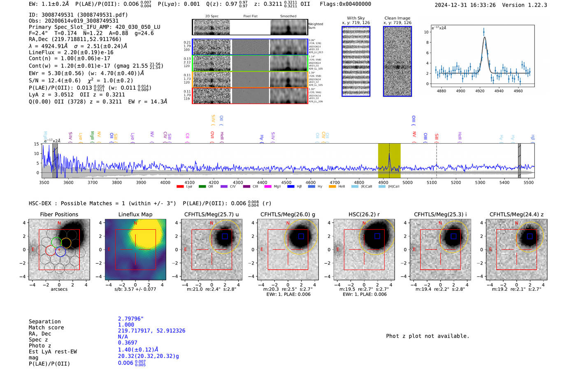The width and height of the screenshot is (576, 392).
Task: Select the Weighted Sum 2D spectrum row
Action: (250, 27)
